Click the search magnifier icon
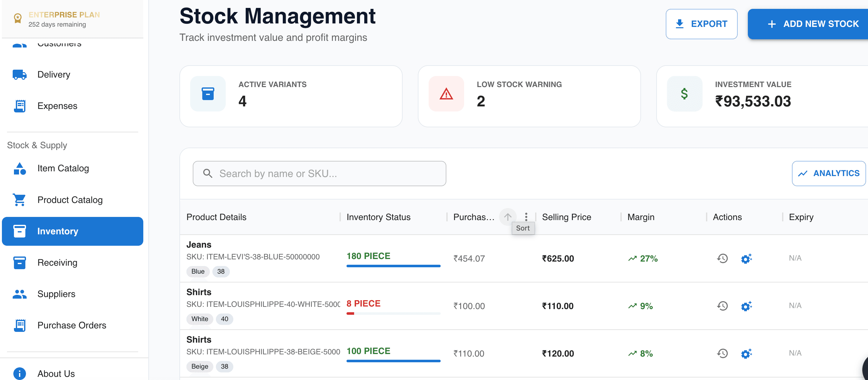 [208, 173]
